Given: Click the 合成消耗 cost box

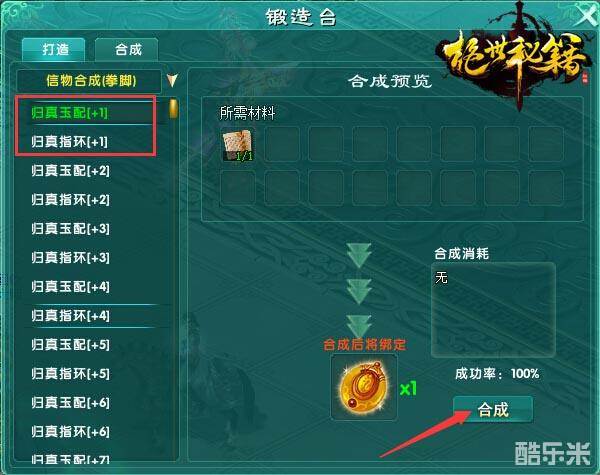Looking at the screenshot, I should (x=493, y=310).
